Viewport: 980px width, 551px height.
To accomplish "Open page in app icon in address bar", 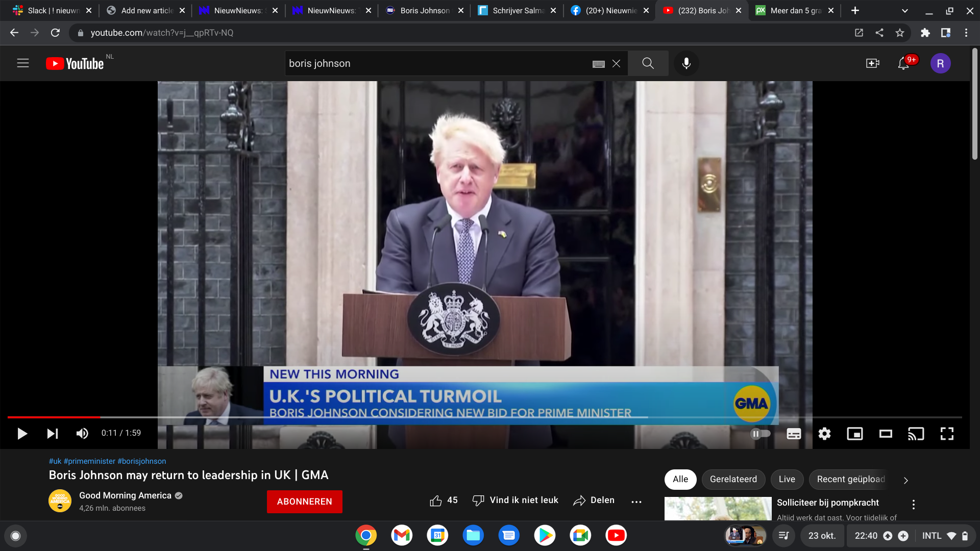I will pos(859,33).
